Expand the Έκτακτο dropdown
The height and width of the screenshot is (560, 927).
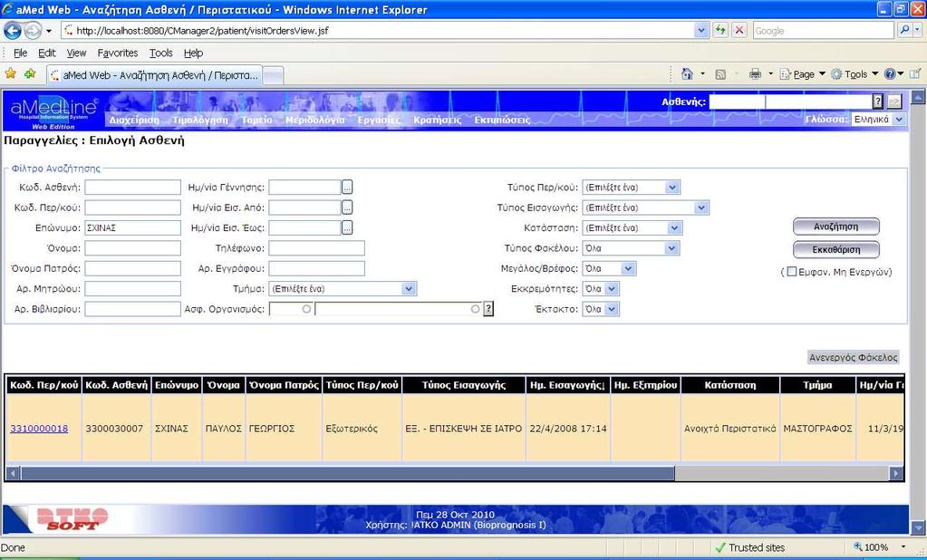[x=612, y=309]
